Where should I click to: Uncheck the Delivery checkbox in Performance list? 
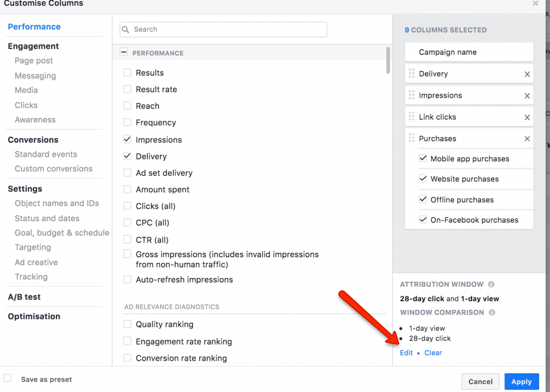(x=127, y=156)
